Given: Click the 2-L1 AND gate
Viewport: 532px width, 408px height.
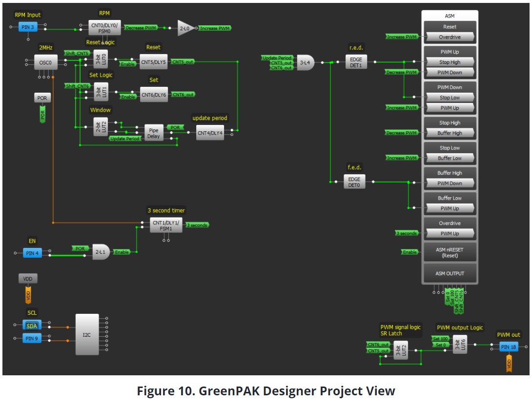Looking at the screenshot, I should (101, 252).
